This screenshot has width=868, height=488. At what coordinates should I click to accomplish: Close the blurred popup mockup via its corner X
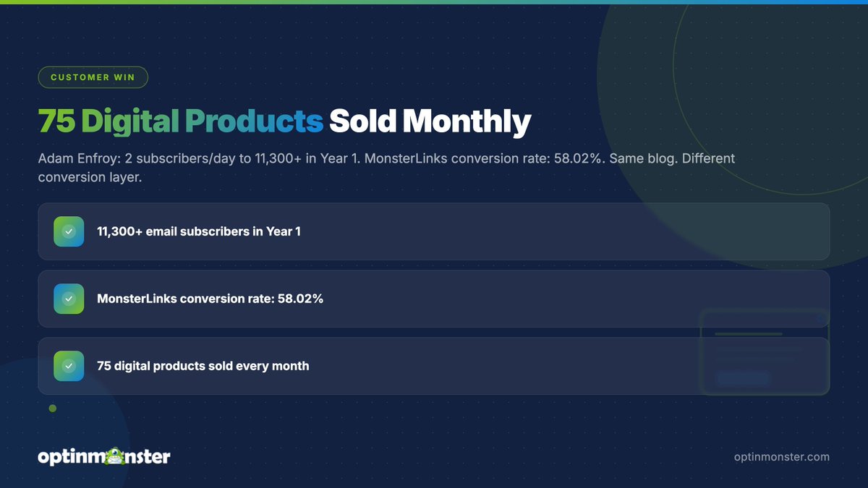(x=820, y=319)
